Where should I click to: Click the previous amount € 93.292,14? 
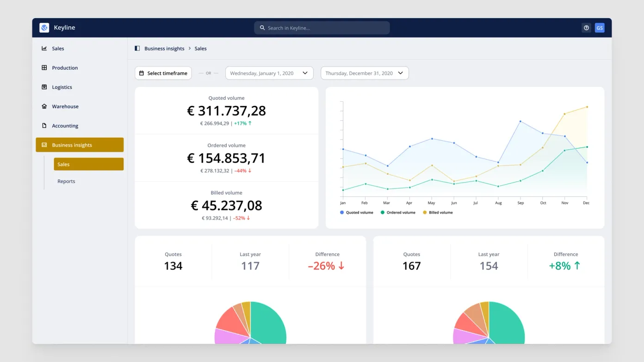pos(215,218)
